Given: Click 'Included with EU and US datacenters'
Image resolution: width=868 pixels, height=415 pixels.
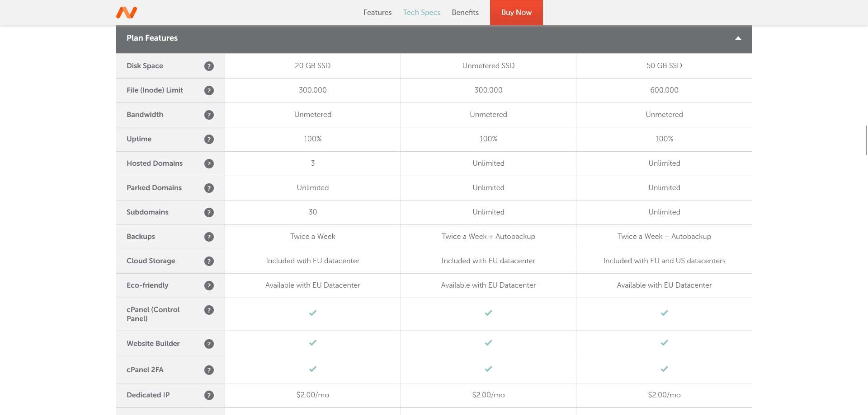Looking at the screenshot, I should pos(664,261).
